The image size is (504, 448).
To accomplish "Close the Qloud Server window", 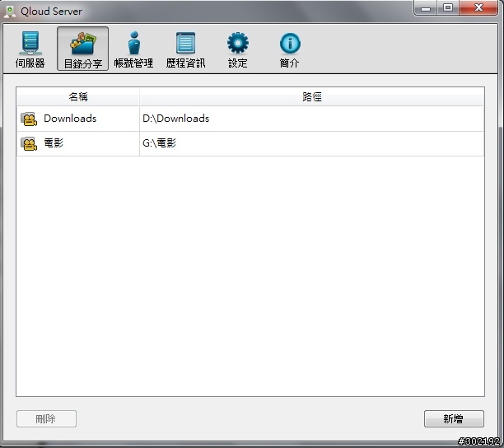I will (x=478, y=7).
